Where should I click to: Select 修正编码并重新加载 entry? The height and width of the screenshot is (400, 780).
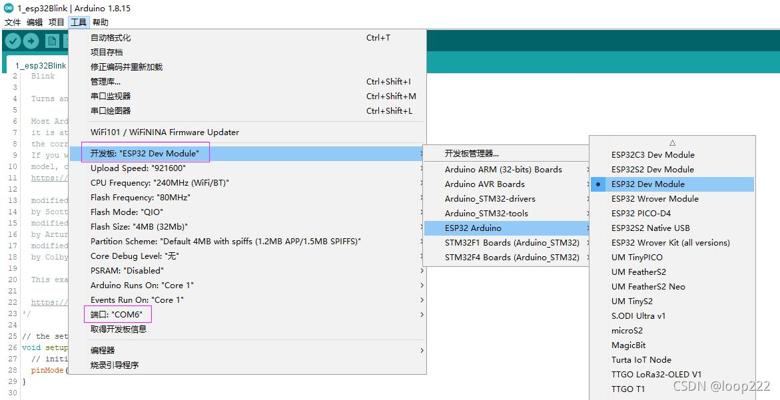pyautogui.click(x=247, y=67)
